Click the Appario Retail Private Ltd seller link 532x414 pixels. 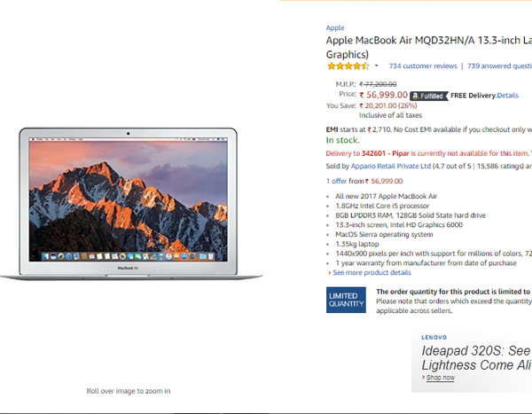390,166
